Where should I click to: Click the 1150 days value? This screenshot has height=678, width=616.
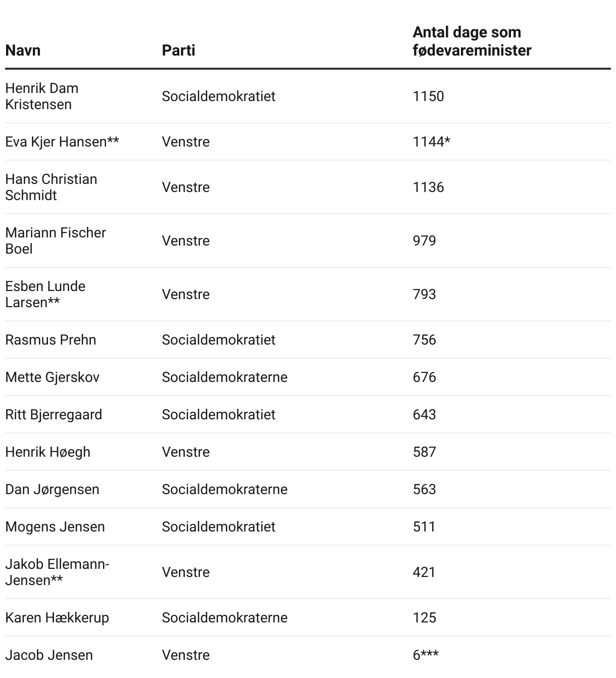[428, 96]
